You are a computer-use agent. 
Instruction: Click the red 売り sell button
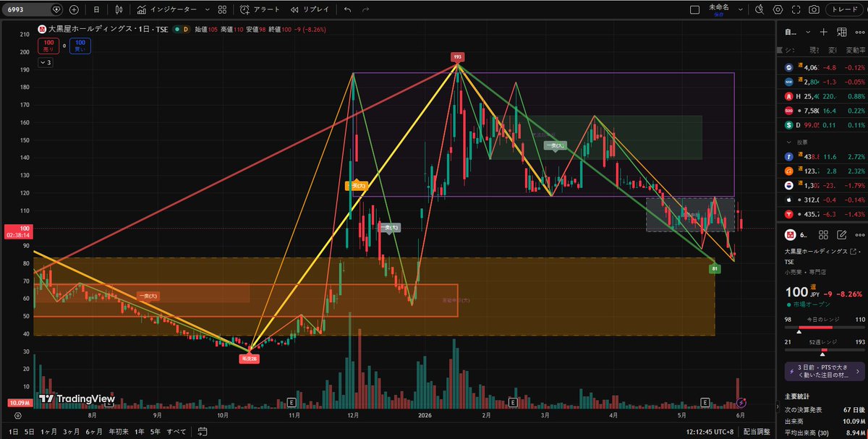point(48,46)
